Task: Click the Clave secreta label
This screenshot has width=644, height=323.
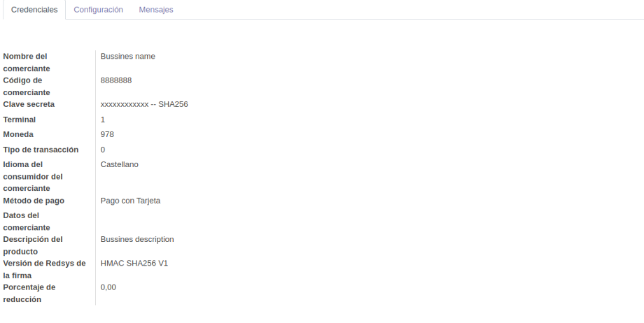Action: [29, 104]
